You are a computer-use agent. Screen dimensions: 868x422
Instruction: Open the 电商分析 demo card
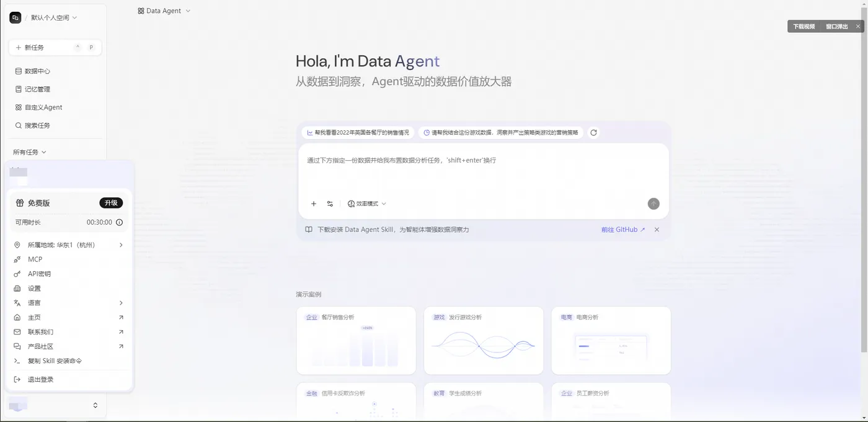[x=611, y=341]
